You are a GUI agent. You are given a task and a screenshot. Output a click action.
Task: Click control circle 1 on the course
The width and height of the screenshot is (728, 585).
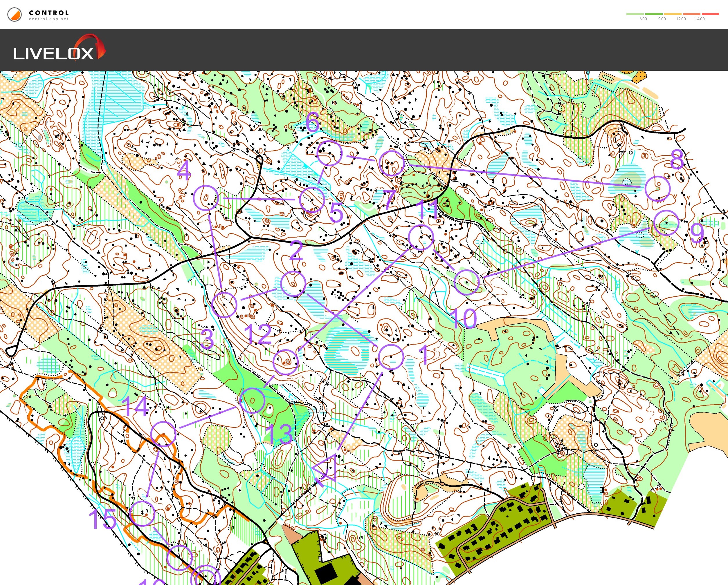click(x=391, y=357)
